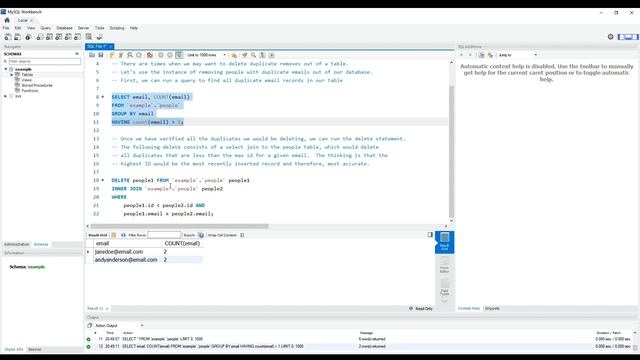Click the new SQL tab toolbar icon
Viewport: 640px width, 360px height.
pyautogui.click(x=8, y=37)
